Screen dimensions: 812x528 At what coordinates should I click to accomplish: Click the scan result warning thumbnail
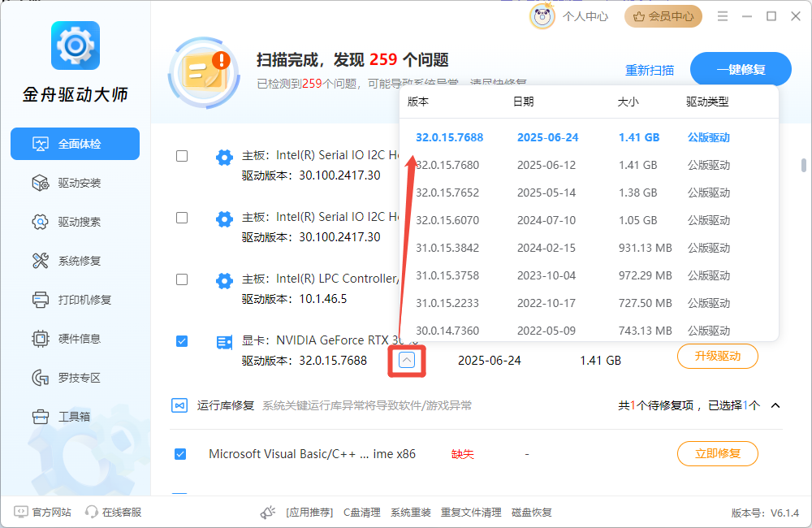pos(205,72)
